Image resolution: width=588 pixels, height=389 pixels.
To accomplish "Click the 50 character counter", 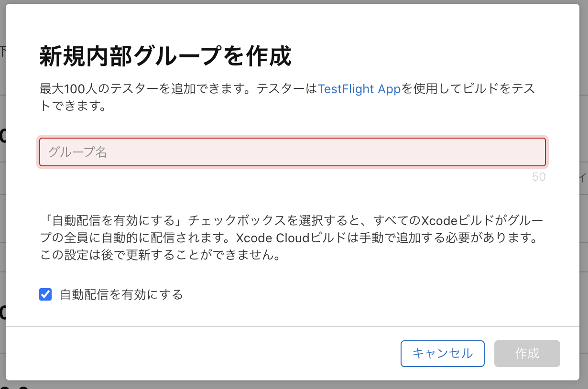I will click(x=538, y=177).
